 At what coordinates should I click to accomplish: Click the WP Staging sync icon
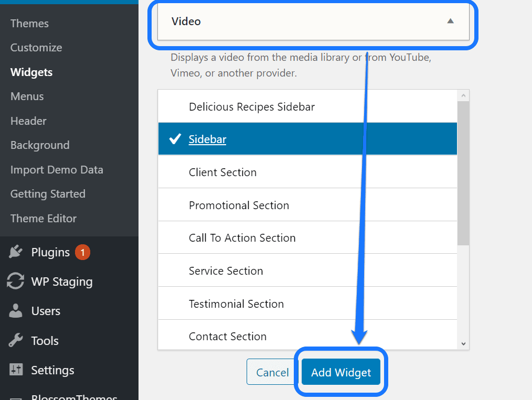[16, 282]
